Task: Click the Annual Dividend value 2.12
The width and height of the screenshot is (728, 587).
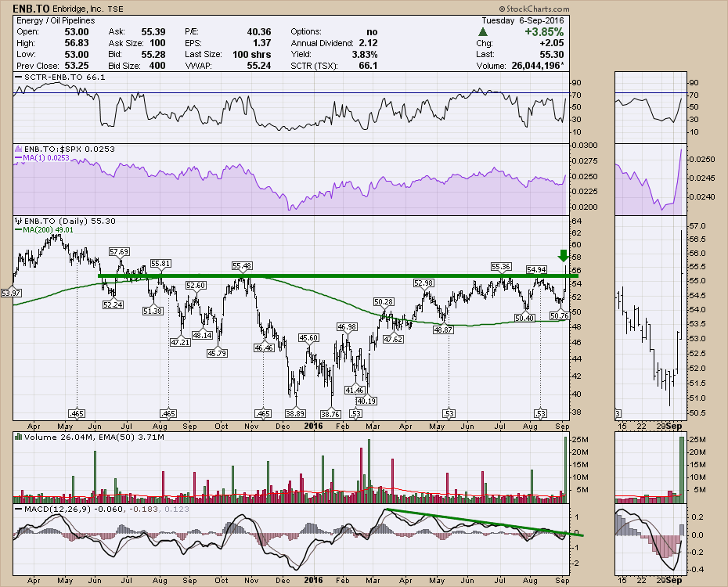Action: pyautogui.click(x=368, y=43)
